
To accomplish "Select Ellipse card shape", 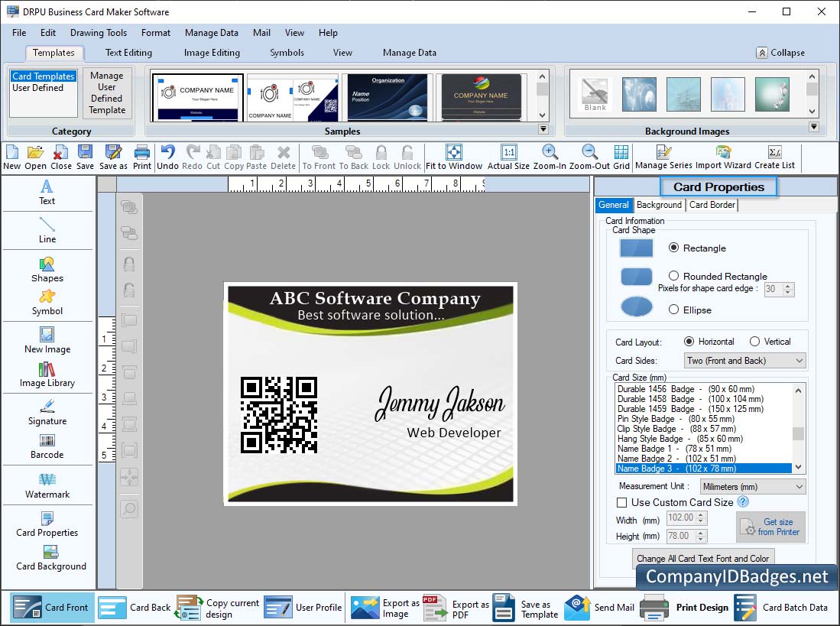I will tap(673, 310).
